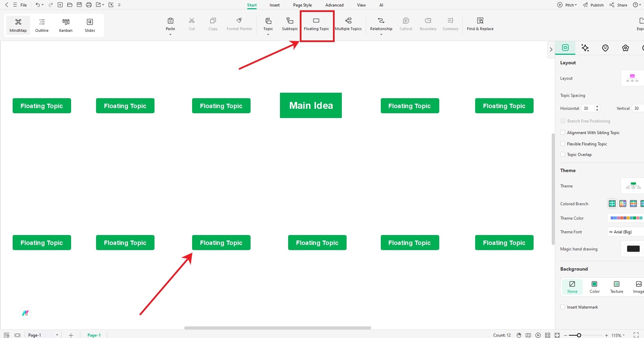
Task: Open the AI sparkle panel tab
Action: (x=585, y=48)
